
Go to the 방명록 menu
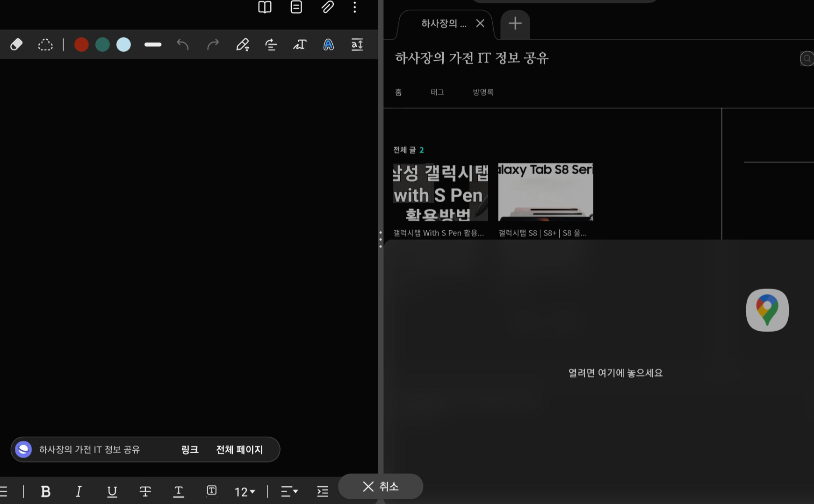pos(483,92)
